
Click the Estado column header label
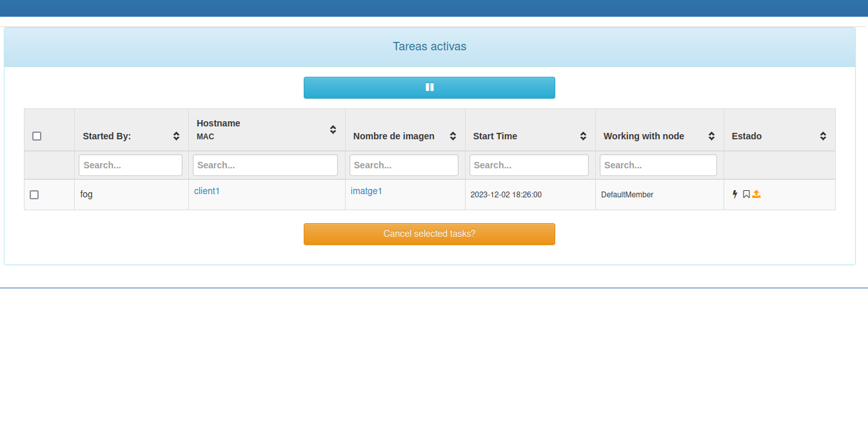coord(747,136)
